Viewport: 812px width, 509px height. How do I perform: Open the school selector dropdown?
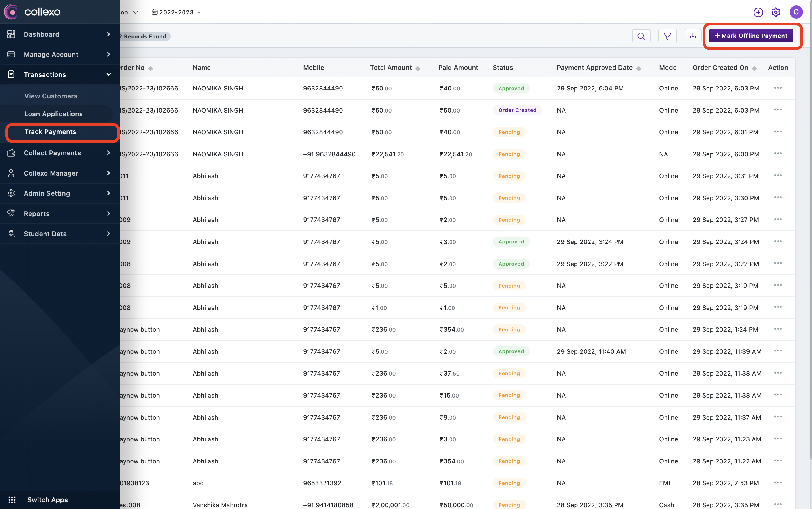[131, 12]
